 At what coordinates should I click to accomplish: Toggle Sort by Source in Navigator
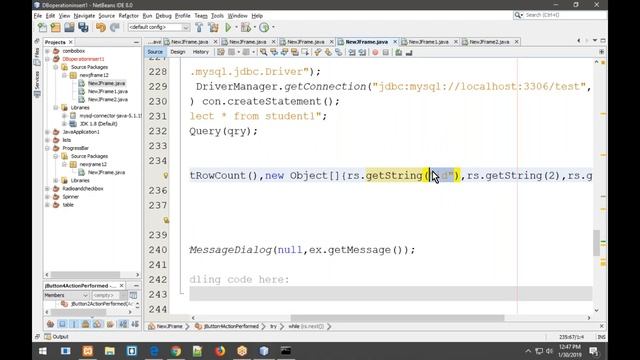coord(135,324)
